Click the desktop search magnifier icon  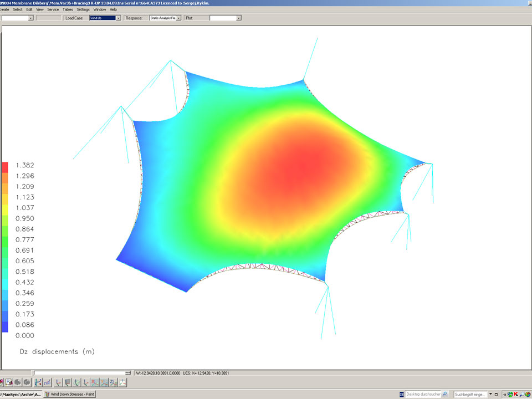444,394
